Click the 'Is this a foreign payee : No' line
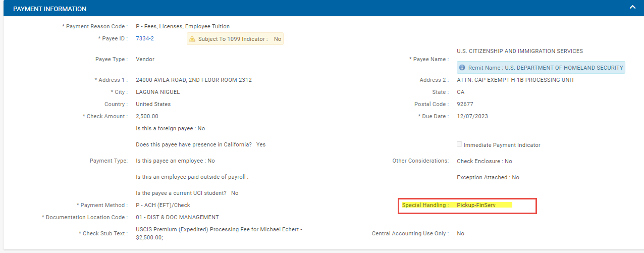 coord(170,128)
